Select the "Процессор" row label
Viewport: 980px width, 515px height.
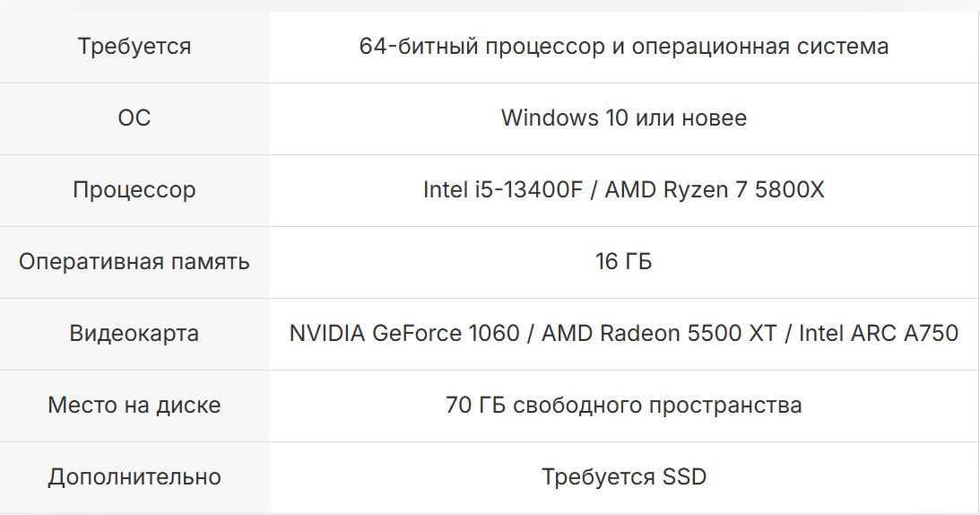click(134, 190)
